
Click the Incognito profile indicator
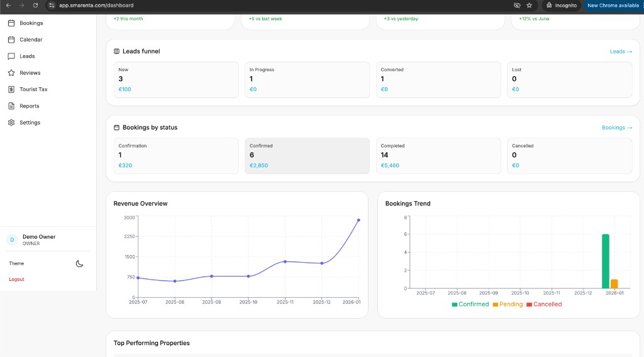pyautogui.click(x=562, y=5)
